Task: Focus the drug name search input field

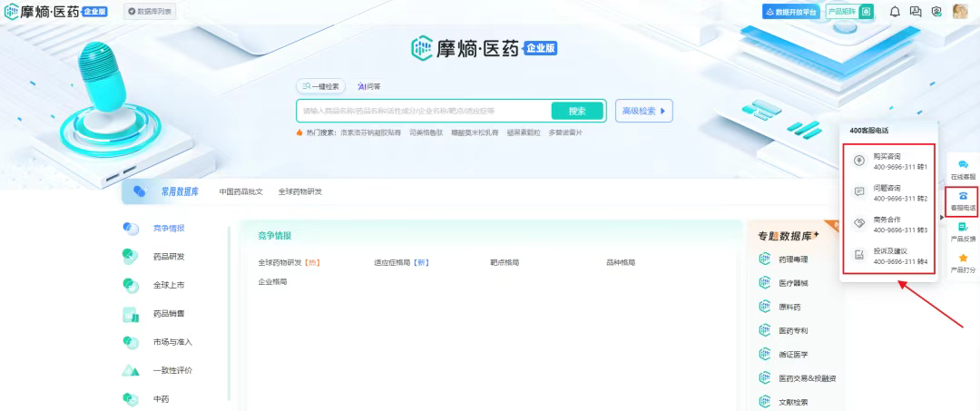Action: point(424,111)
